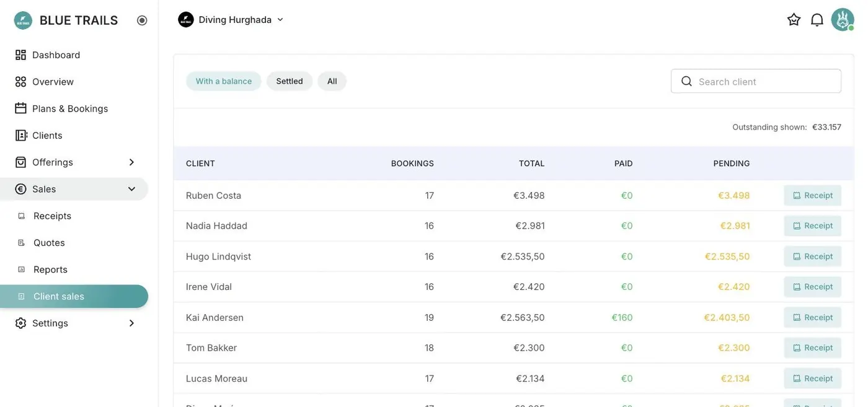
Task: Open receipt for Nadia Haddad
Action: tap(813, 226)
